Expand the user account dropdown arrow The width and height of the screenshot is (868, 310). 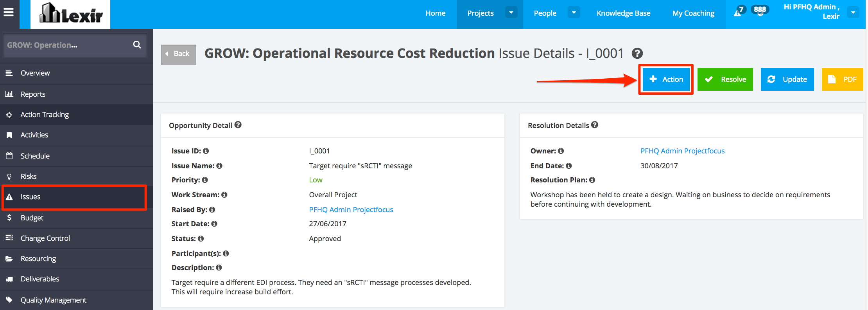[853, 13]
